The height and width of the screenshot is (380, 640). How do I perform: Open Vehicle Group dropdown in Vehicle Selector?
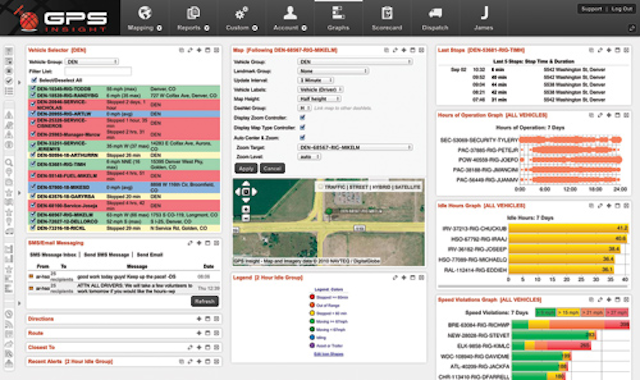pyautogui.click(x=92, y=62)
